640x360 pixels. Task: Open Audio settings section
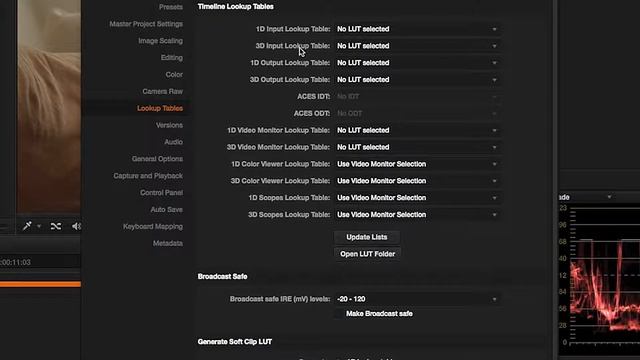pyautogui.click(x=173, y=142)
